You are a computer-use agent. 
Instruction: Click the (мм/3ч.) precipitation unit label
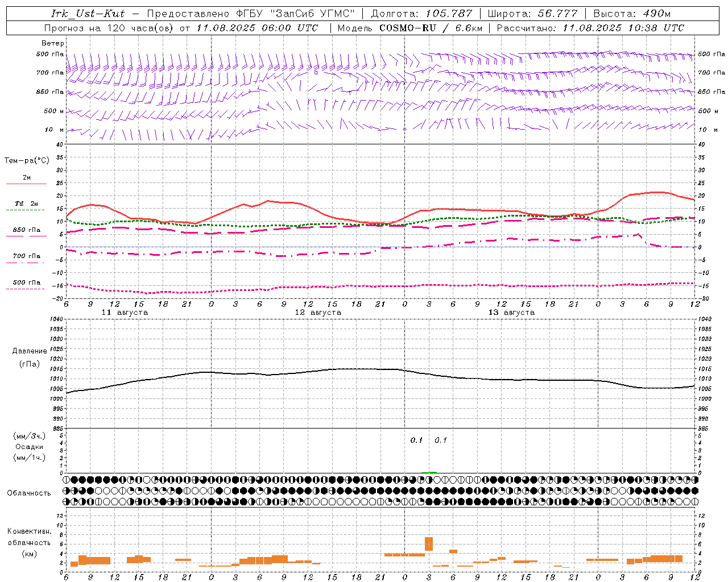point(30,436)
